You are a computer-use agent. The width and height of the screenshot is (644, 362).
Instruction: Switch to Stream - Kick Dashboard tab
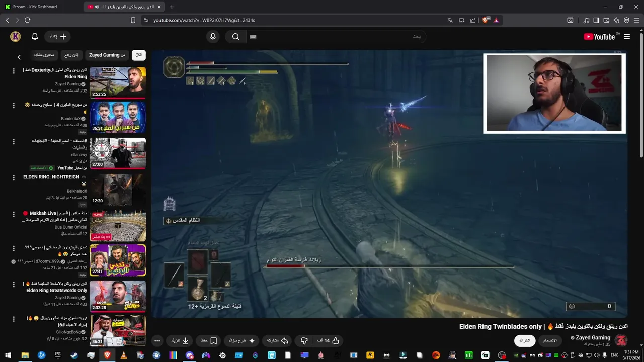pyautogui.click(x=40, y=7)
